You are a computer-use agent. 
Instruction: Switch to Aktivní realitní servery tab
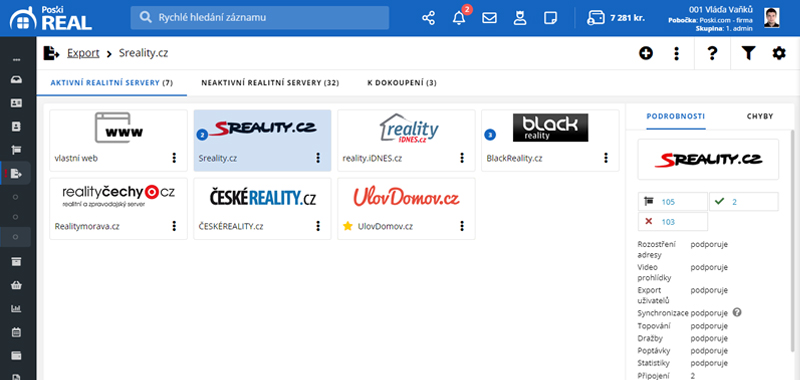pos(112,83)
